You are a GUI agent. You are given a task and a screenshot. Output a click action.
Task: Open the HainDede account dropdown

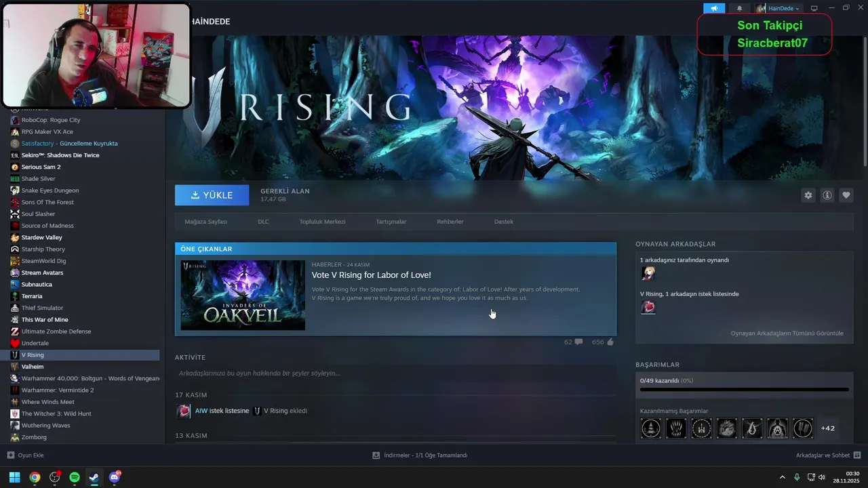pyautogui.click(x=778, y=8)
